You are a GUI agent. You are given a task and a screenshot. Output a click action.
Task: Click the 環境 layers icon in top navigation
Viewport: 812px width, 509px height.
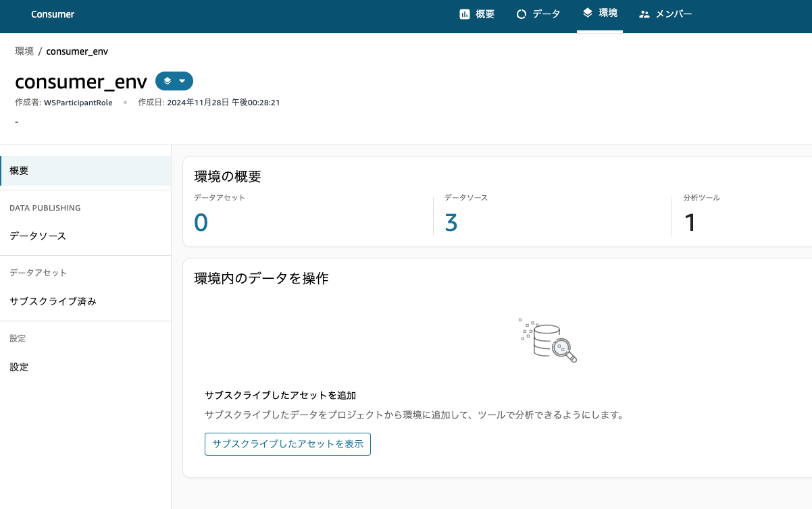coord(586,14)
